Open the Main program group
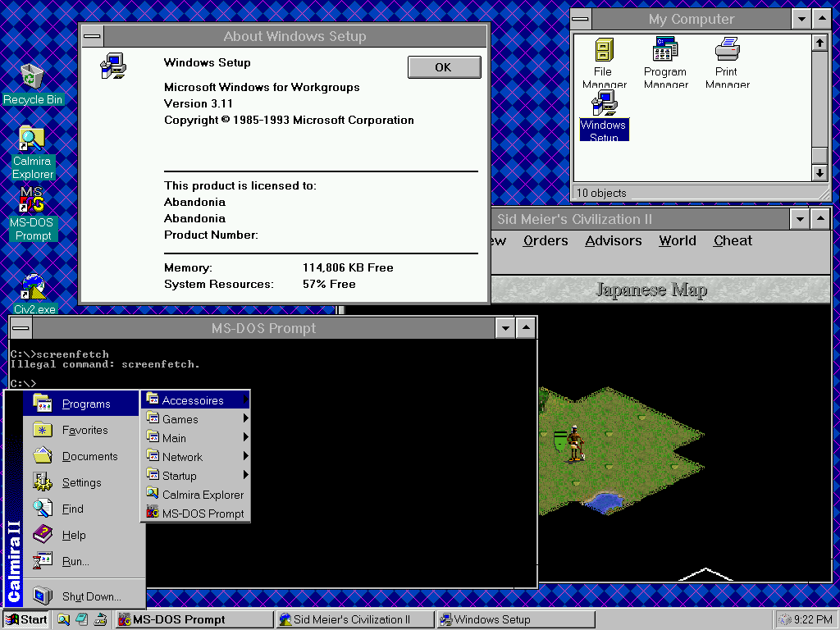Screen dimensions: 840x630 [196, 438]
